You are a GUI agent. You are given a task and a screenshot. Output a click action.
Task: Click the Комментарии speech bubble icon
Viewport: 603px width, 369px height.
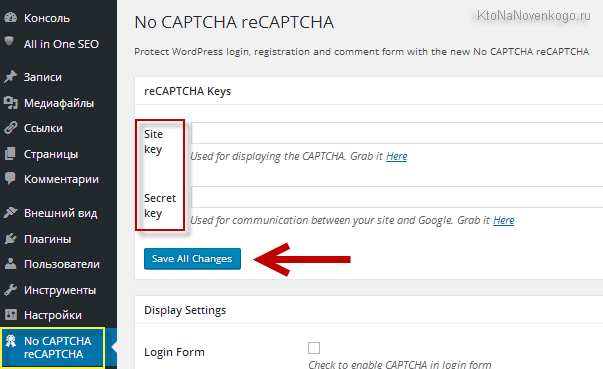(10, 178)
